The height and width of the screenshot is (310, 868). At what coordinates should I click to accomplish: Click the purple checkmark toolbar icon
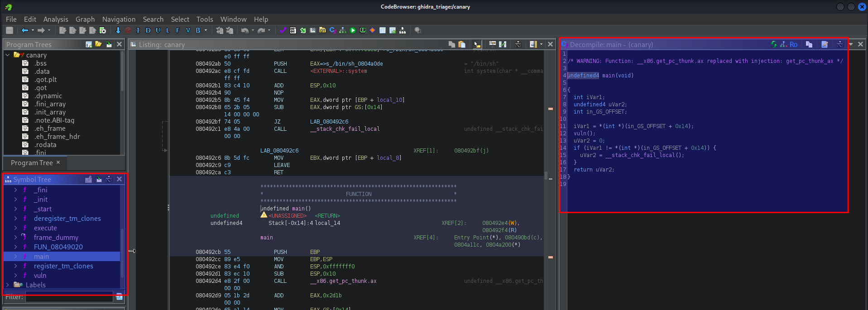click(x=283, y=30)
